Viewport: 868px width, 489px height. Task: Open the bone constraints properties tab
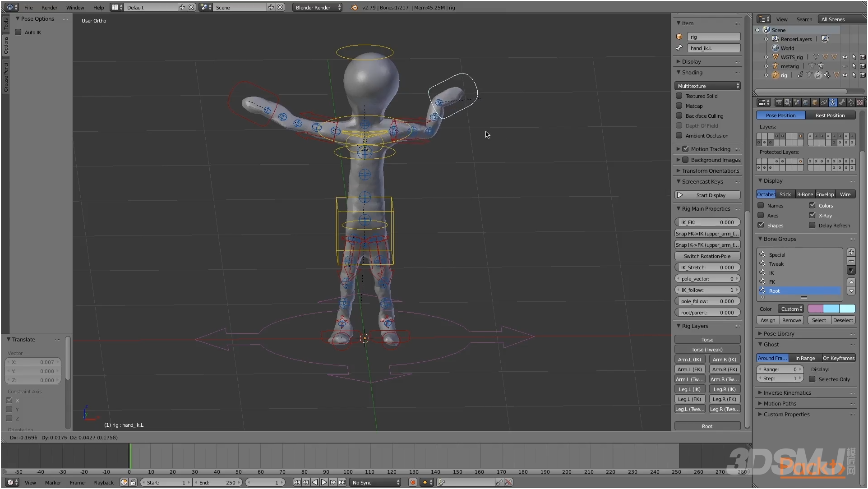click(x=851, y=103)
